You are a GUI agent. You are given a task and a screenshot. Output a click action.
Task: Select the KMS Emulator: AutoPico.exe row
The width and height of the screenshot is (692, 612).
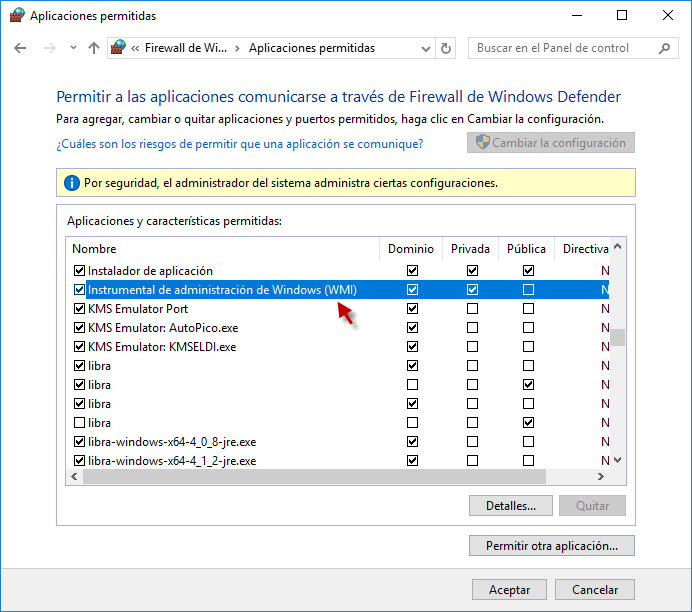[x=338, y=327]
